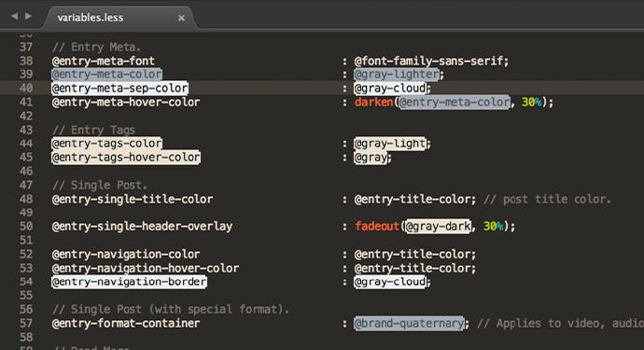This screenshot has width=644, height=350.
Task: Close the variables.less tab
Action: 181,18
